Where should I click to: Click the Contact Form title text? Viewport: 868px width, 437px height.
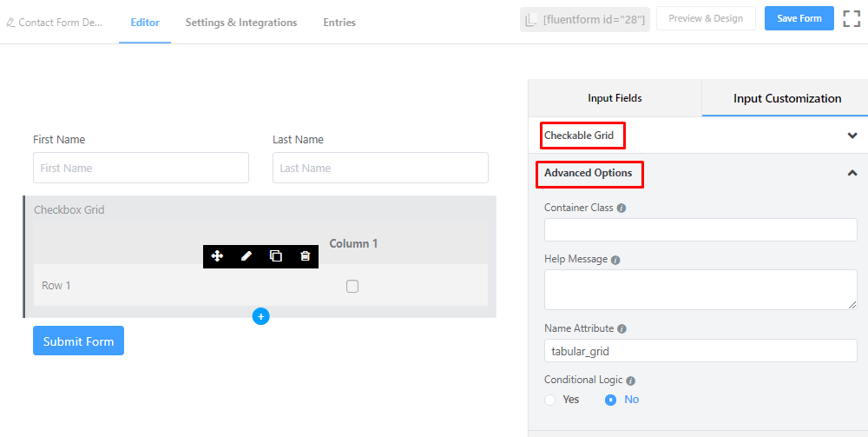61,23
